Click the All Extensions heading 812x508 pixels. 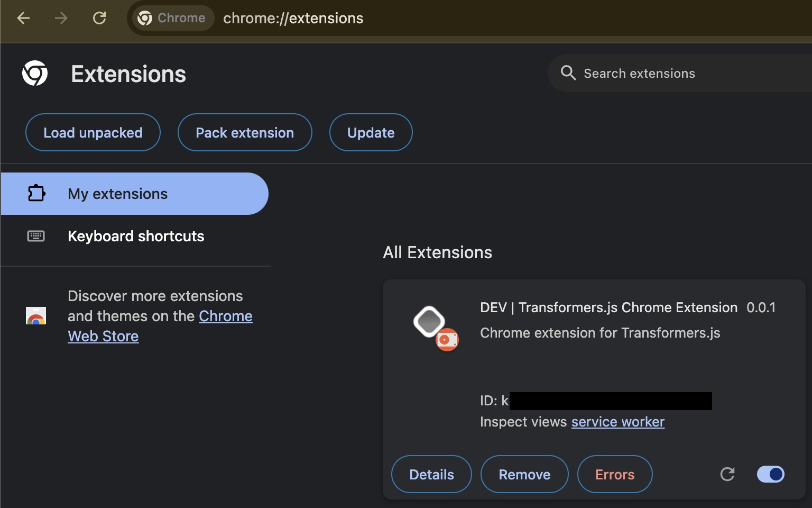[438, 252]
